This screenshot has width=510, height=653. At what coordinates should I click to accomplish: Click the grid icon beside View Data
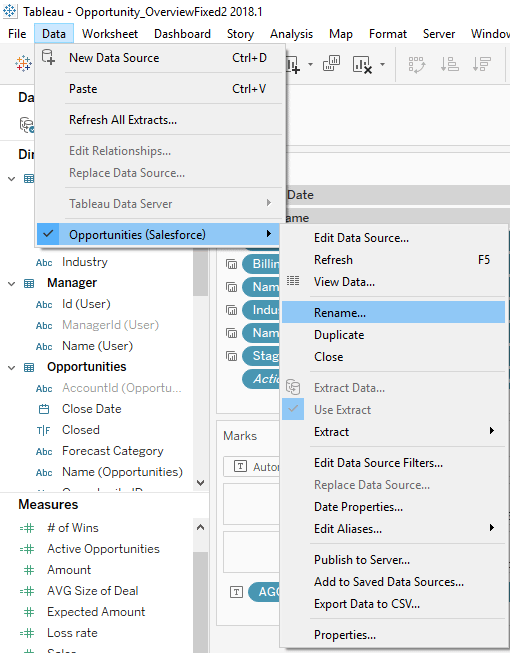pos(293,281)
